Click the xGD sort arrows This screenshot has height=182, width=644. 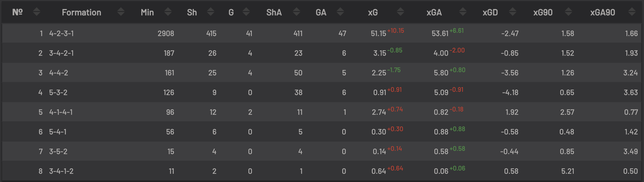[x=513, y=12]
